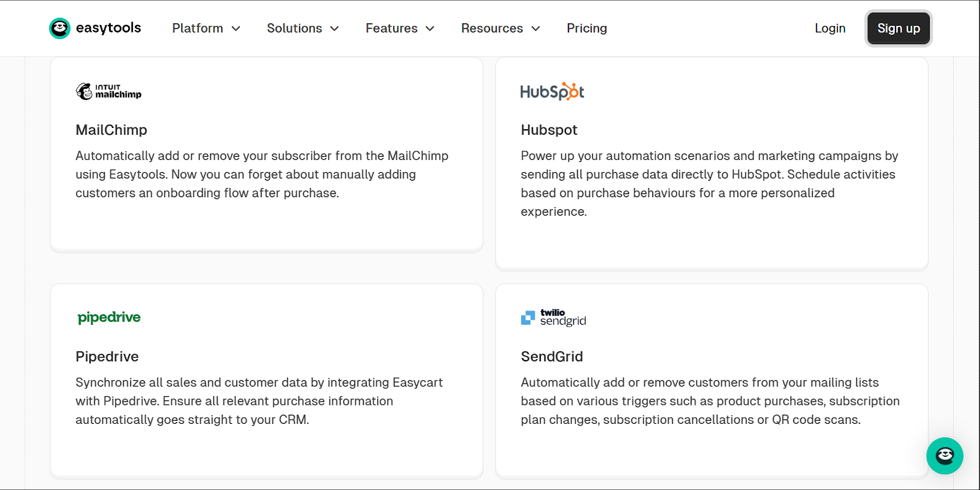This screenshot has width=980, height=490.
Task: Expand the Features dropdown chevron
Action: (430, 29)
